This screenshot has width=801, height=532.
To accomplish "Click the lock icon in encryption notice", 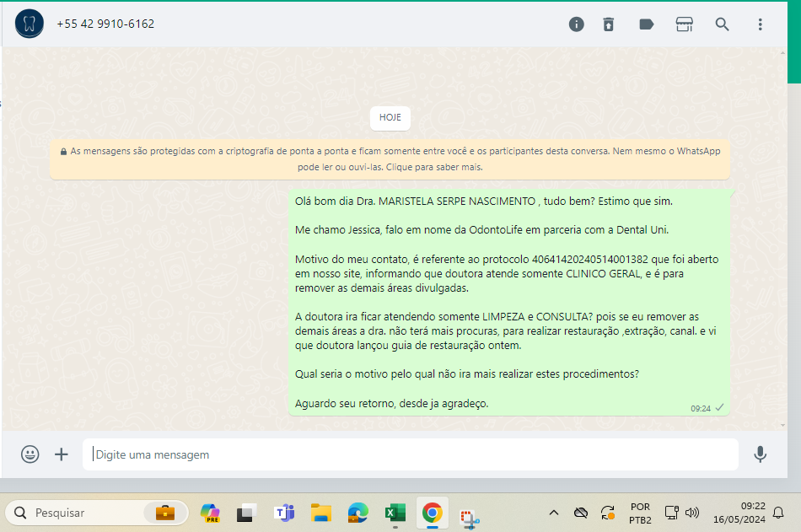I will pyautogui.click(x=63, y=152).
